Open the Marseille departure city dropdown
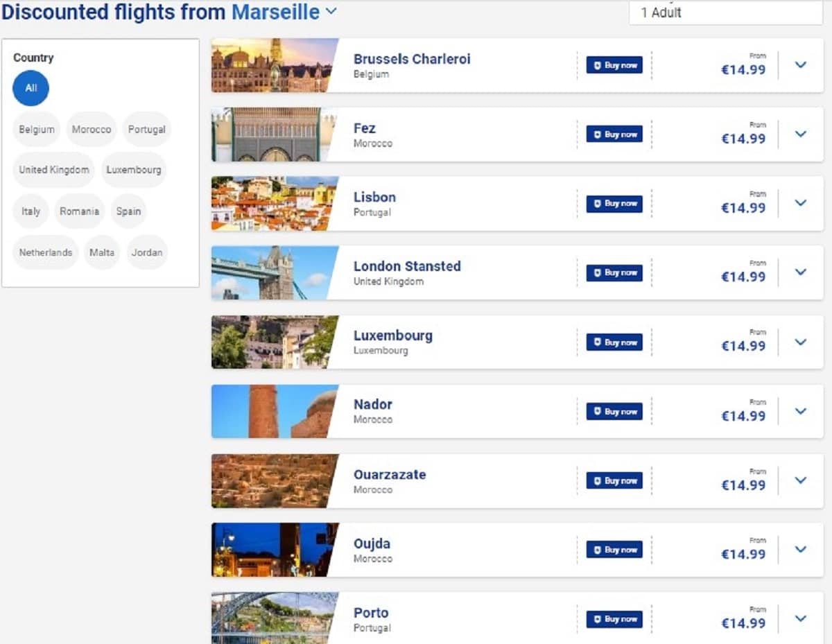Image resolution: width=832 pixels, height=644 pixels. pos(331,11)
